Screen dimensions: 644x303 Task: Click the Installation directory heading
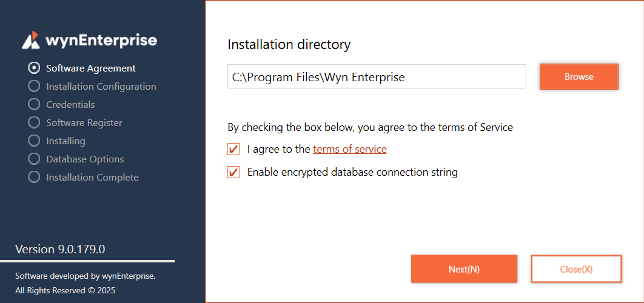tap(289, 44)
